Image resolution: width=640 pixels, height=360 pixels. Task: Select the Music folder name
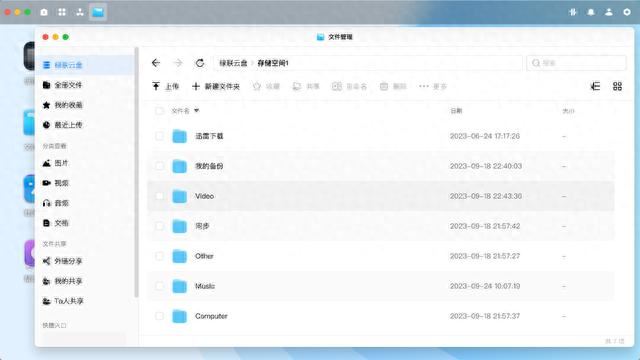[205, 286]
